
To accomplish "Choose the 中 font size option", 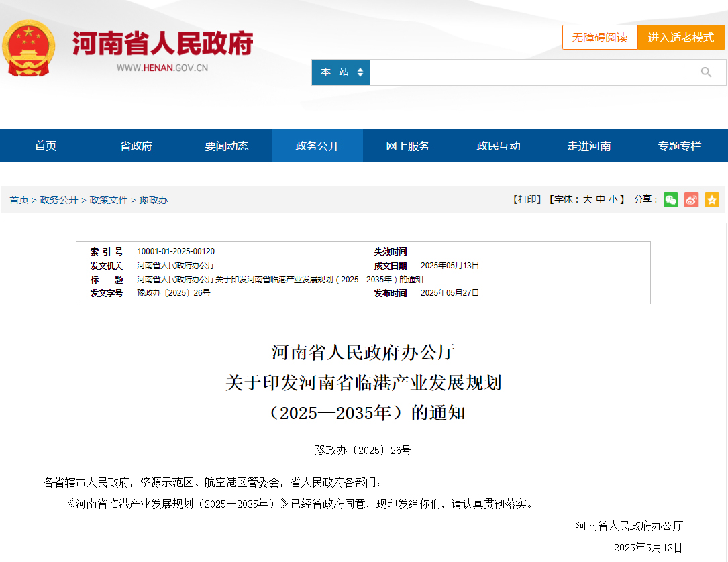I will (x=601, y=200).
